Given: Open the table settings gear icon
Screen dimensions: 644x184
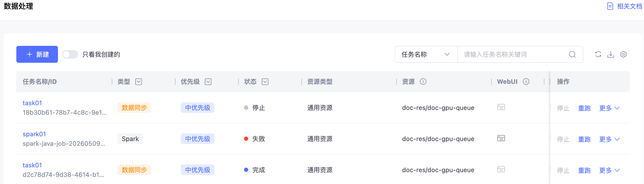Looking at the screenshot, I should (623, 54).
